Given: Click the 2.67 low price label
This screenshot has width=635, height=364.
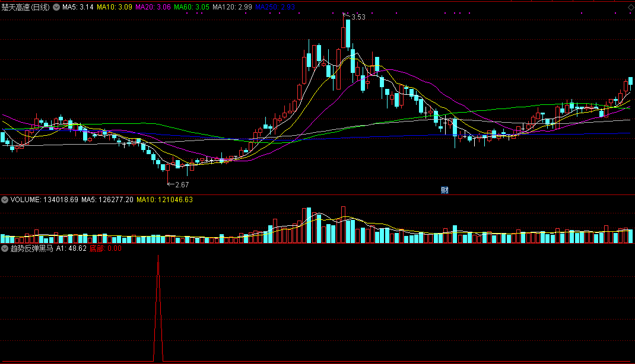Looking at the screenshot, I should (x=182, y=185).
